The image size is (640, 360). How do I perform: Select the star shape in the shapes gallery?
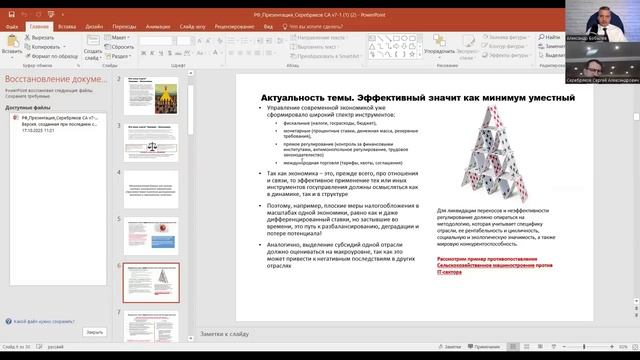pyautogui.click(x=412, y=54)
